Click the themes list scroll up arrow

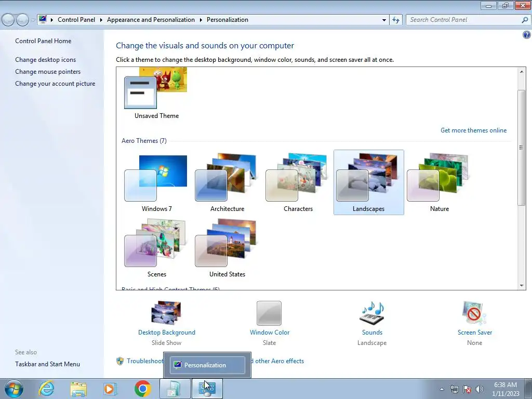(522, 72)
